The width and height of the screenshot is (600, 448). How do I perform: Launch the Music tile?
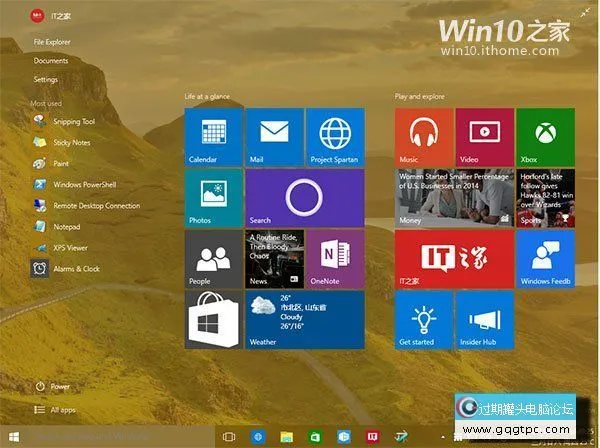pos(424,137)
